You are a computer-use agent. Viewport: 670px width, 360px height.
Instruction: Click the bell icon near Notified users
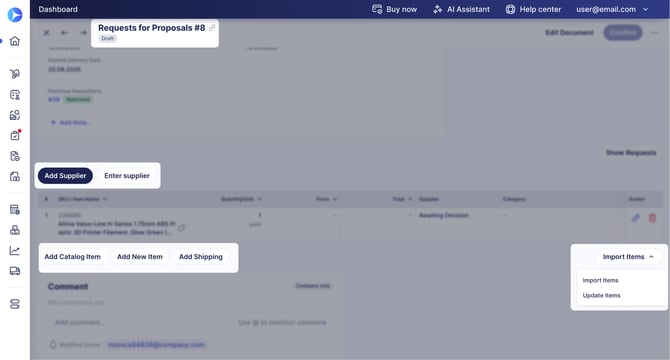[53, 345]
